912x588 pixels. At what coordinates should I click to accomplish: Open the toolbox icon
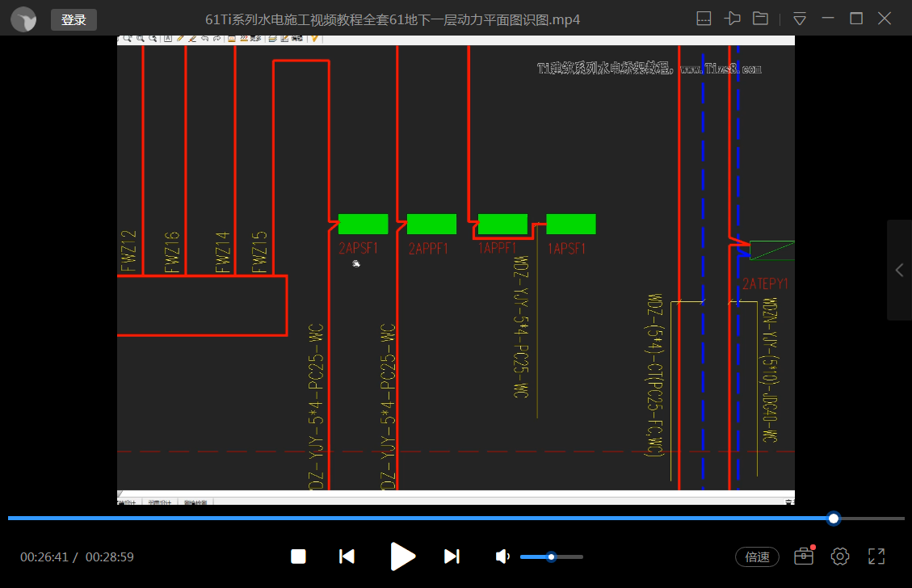[x=804, y=556]
